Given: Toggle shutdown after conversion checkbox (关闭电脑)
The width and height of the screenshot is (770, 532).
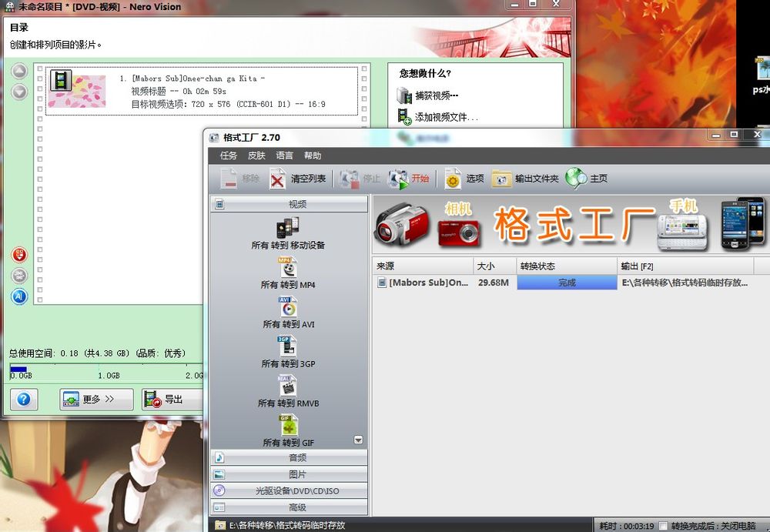Looking at the screenshot, I should (662, 526).
